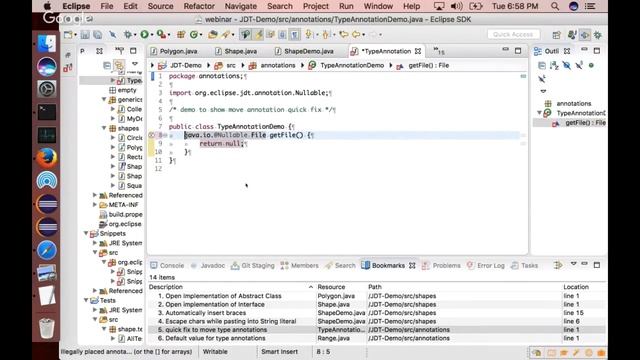
Task: Click Collapse All in Package Explorer
Action: click(107, 65)
